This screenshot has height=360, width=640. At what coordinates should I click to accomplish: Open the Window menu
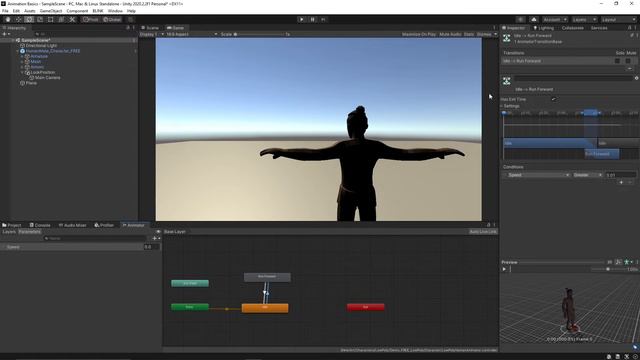115,11
